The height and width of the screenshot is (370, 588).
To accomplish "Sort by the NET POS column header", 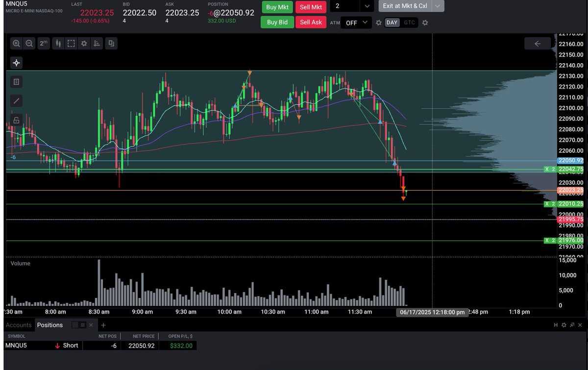I will coord(108,336).
